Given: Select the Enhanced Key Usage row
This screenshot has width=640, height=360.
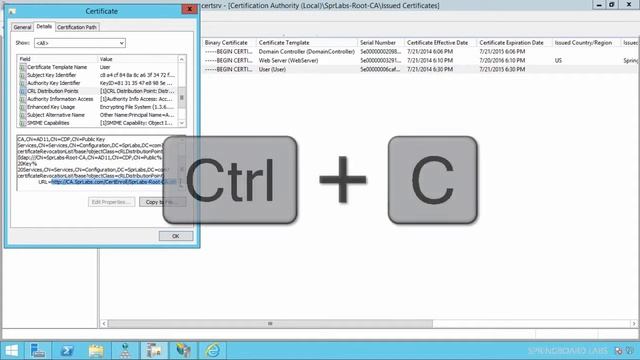Looking at the screenshot, I should click(98, 107).
